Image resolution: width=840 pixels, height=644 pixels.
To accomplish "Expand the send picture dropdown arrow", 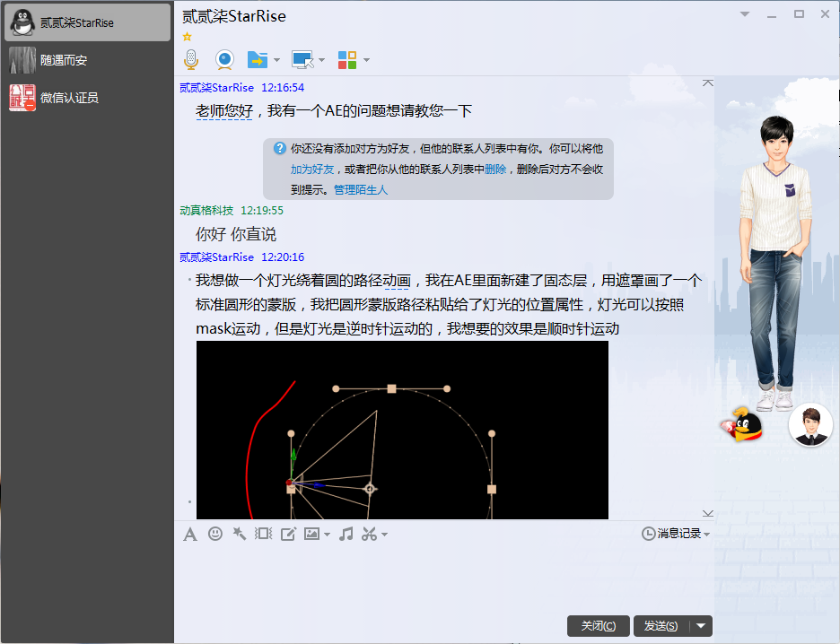I will pyautogui.click(x=327, y=535).
